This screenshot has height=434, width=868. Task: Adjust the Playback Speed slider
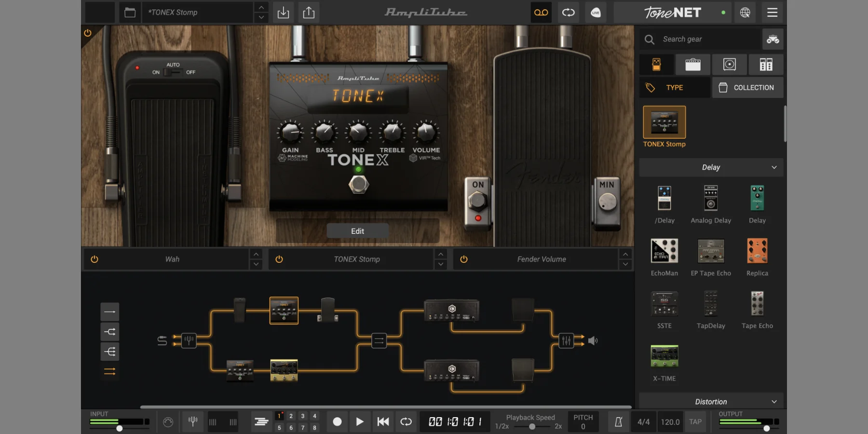pos(532,426)
